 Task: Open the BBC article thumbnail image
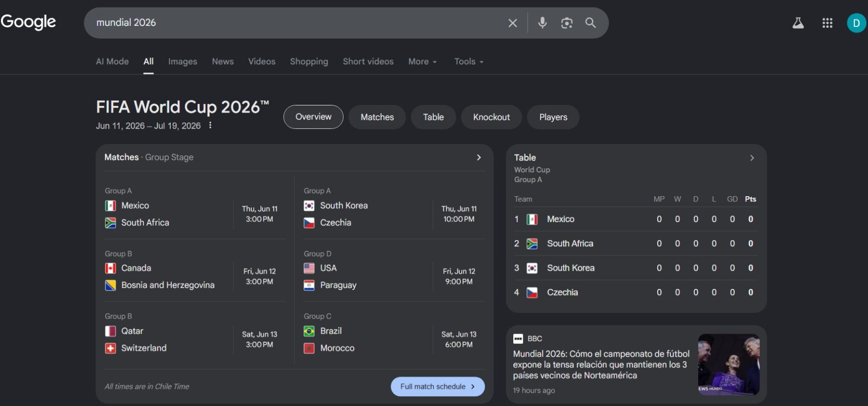729,364
